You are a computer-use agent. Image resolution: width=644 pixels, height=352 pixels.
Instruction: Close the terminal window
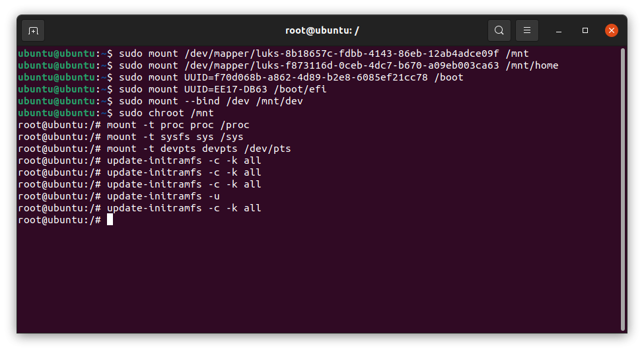[x=612, y=30]
